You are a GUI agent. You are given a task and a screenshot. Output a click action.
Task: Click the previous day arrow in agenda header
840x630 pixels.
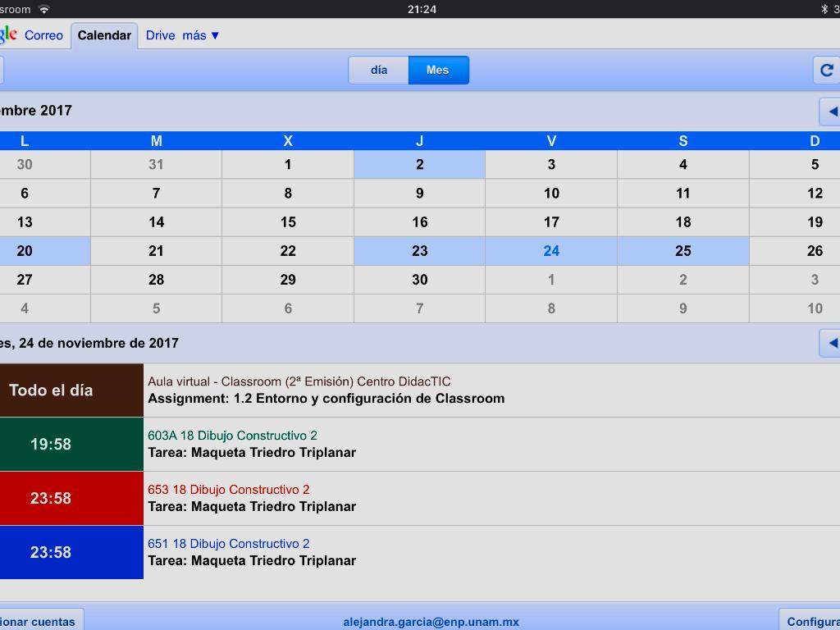click(830, 343)
